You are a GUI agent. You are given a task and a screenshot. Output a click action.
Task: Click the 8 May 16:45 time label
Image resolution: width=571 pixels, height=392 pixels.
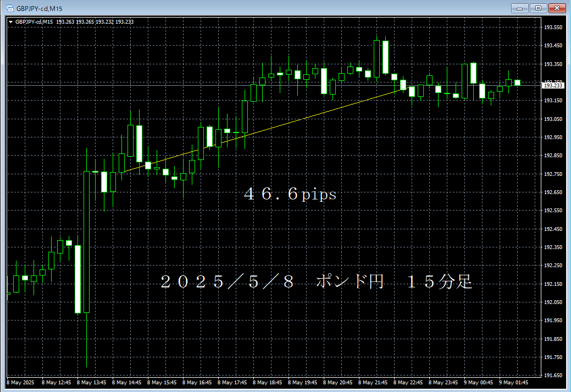pyautogui.click(x=197, y=383)
